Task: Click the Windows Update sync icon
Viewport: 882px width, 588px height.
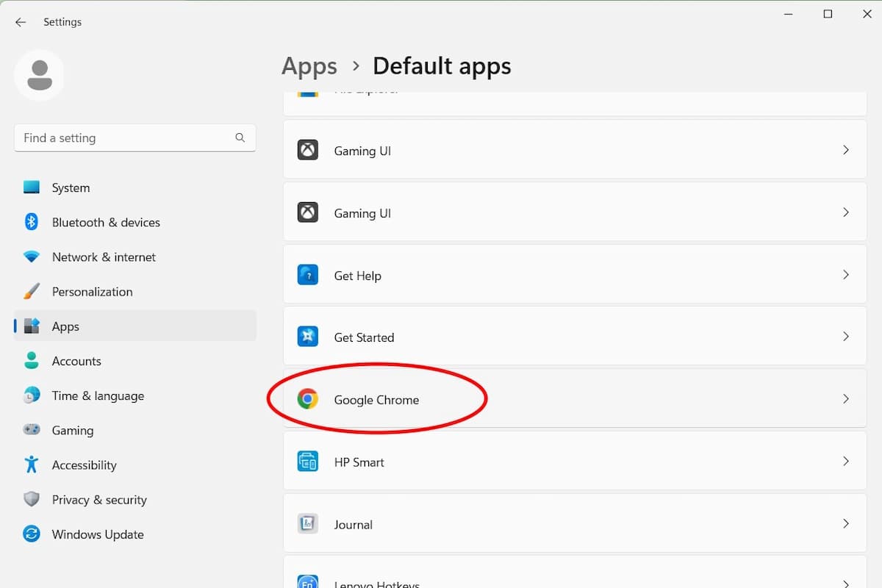Action: (32, 534)
